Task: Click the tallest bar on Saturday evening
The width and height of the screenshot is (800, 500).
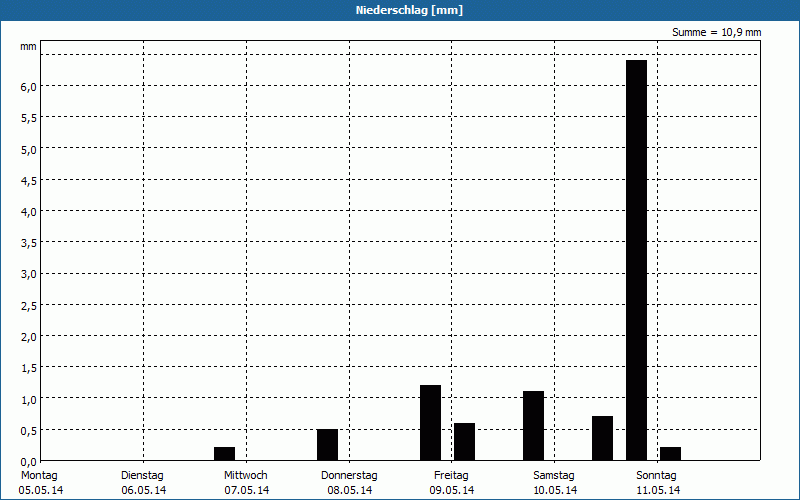Action: [x=636, y=260]
